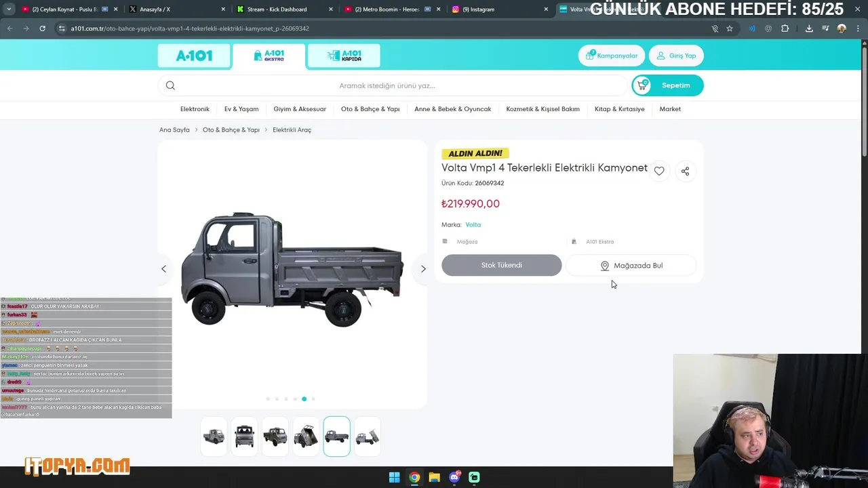Select the first product thumbnail

coord(214,436)
